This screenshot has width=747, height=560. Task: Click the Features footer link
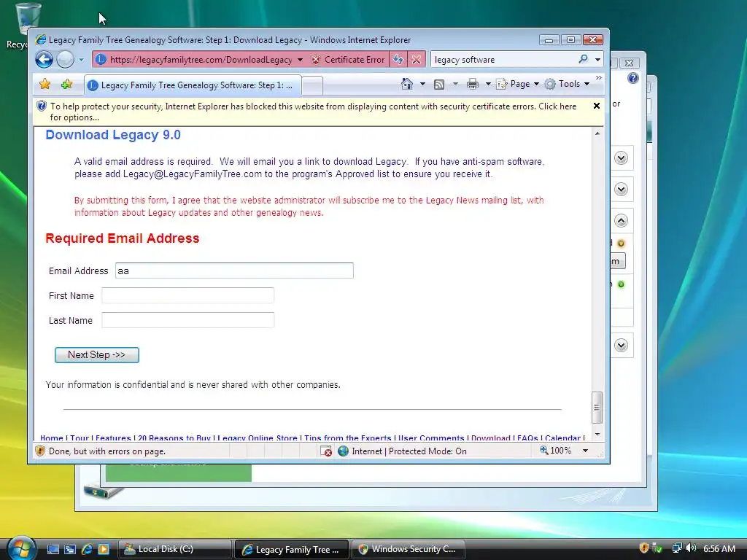click(113, 437)
